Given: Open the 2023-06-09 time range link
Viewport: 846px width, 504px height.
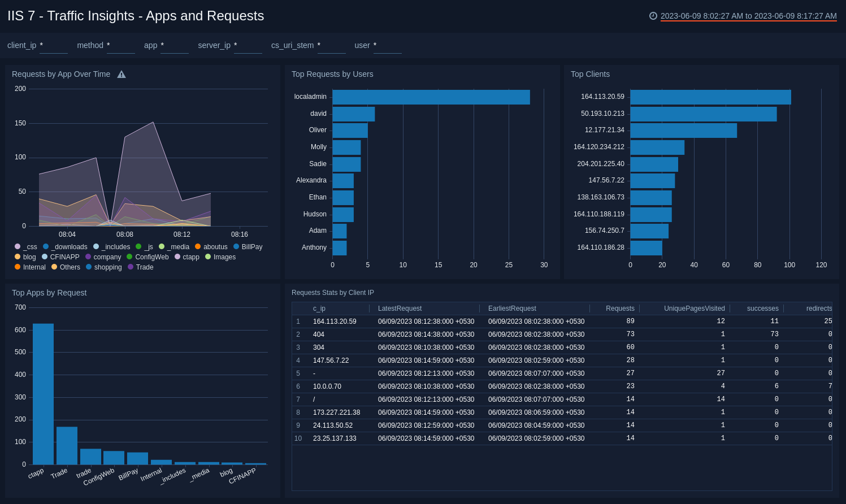Looking at the screenshot, I should (748, 16).
